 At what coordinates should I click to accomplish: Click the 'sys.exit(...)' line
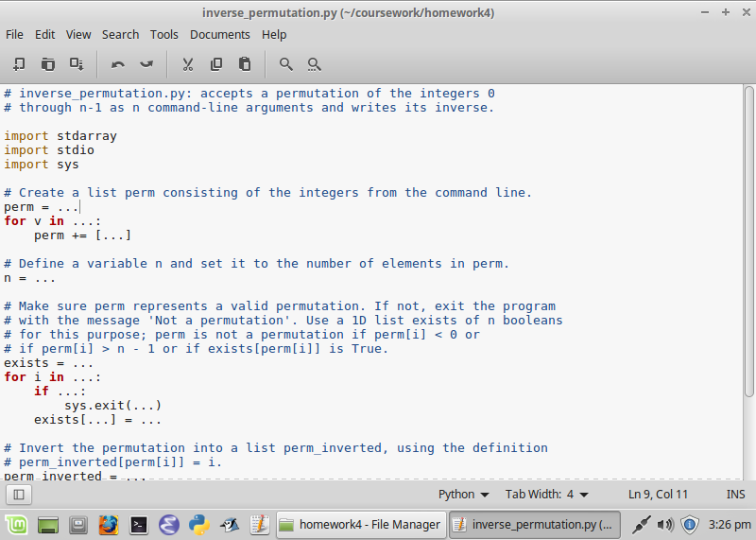click(x=112, y=406)
